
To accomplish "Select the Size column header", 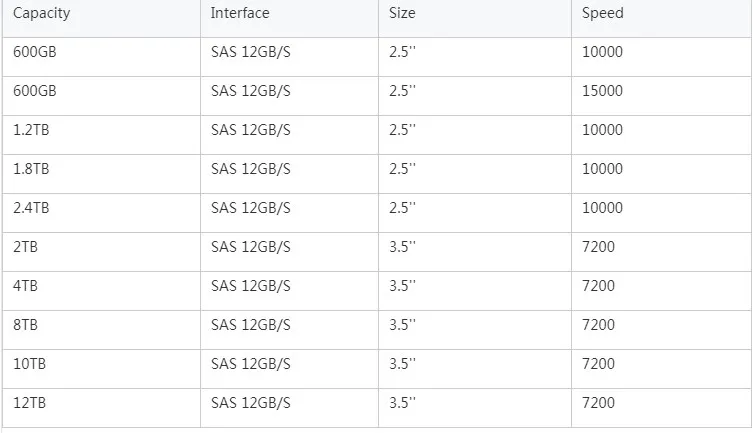I will tap(402, 14).
